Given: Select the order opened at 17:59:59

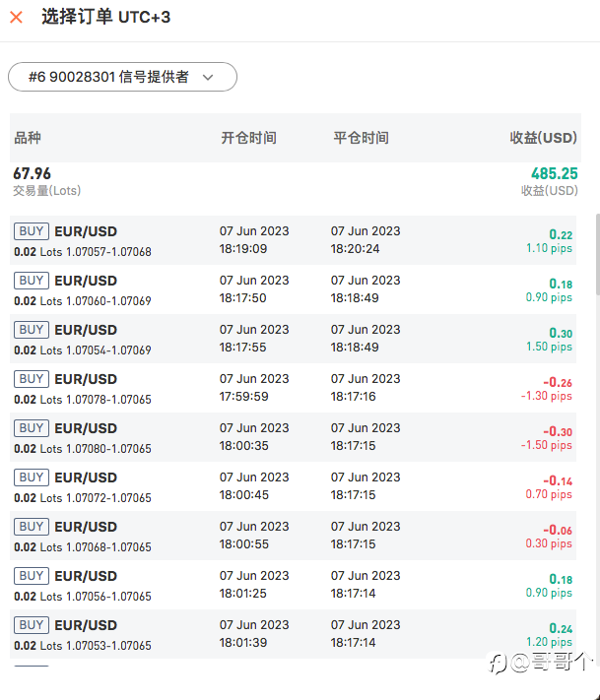Looking at the screenshot, I should pyautogui.click(x=293, y=388).
